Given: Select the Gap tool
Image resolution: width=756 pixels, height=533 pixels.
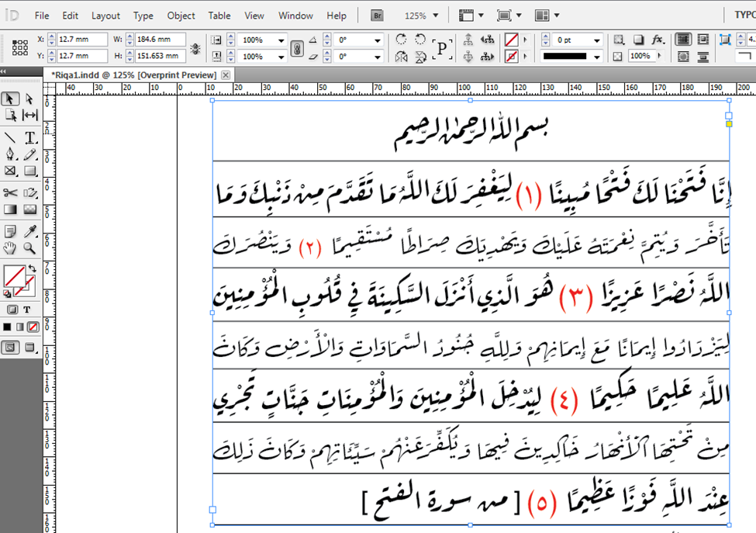Looking at the screenshot, I should pos(30,116).
